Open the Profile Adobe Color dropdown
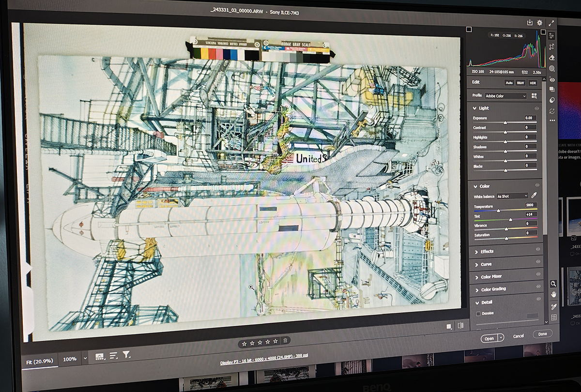The width and height of the screenshot is (581, 392). tap(505, 96)
